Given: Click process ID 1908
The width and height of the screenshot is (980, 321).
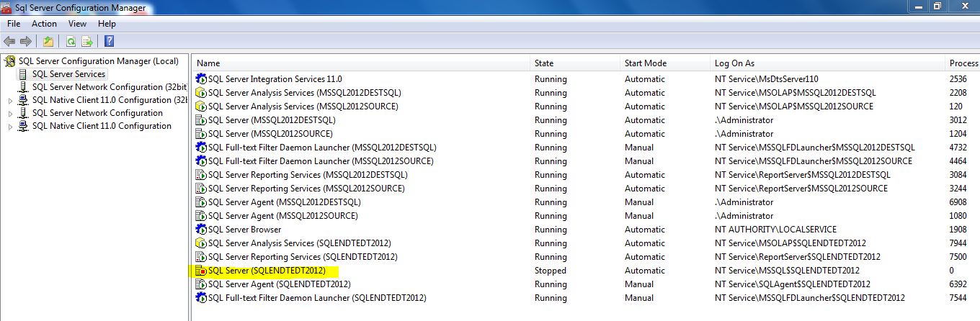Looking at the screenshot, I should (958, 230).
